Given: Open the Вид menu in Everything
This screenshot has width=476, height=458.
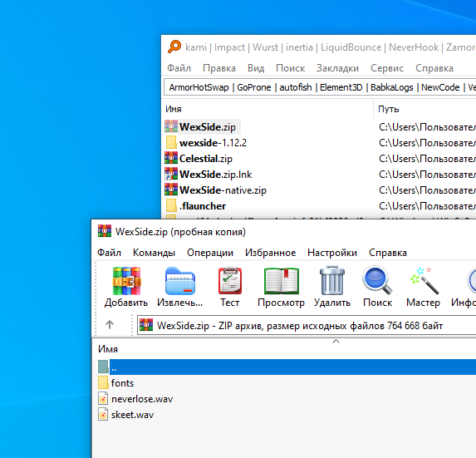Looking at the screenshot, I should [256, 68].
